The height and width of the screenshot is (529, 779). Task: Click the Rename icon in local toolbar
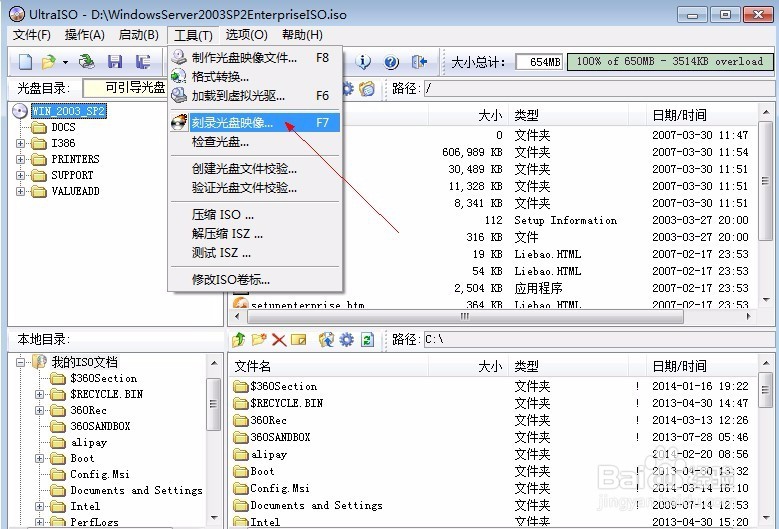299,340
